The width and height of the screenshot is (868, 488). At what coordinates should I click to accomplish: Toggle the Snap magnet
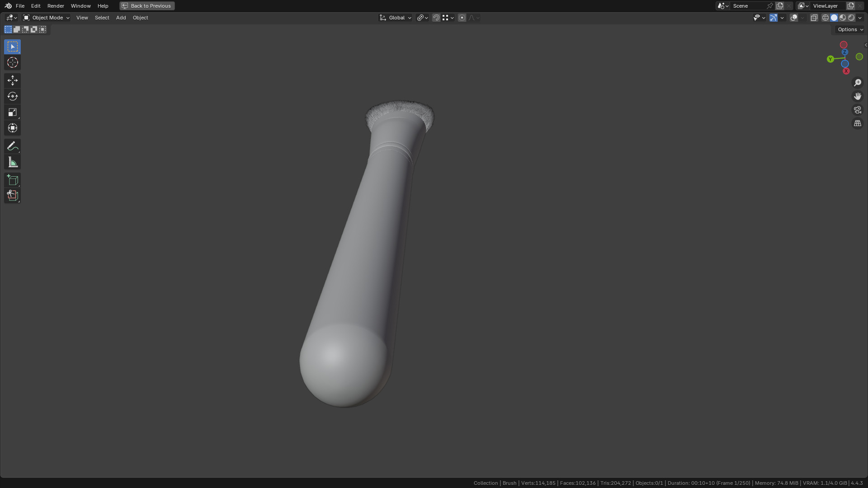pos(436,18)
